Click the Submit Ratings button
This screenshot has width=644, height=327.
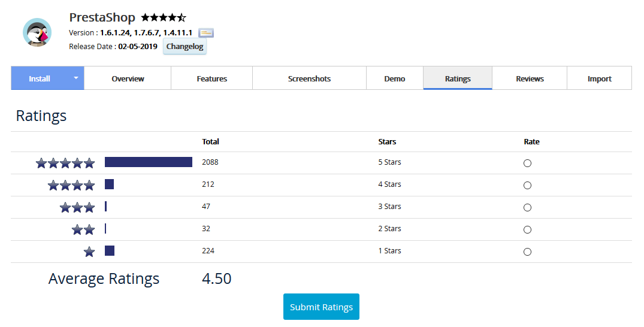pyautogui.click(x=321, y=307)
